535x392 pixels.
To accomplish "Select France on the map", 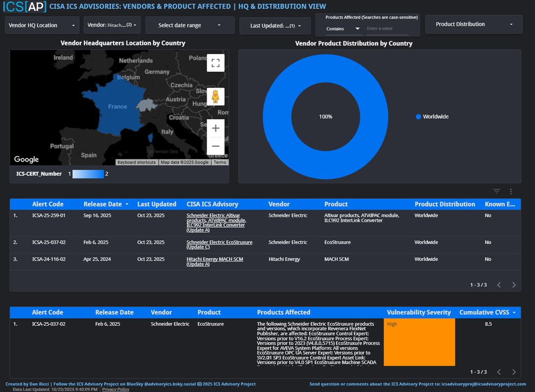I will [x=117, y=106].
